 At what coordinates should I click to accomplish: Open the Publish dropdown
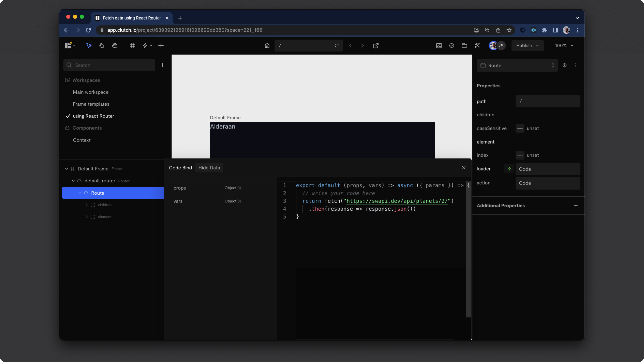527,45
